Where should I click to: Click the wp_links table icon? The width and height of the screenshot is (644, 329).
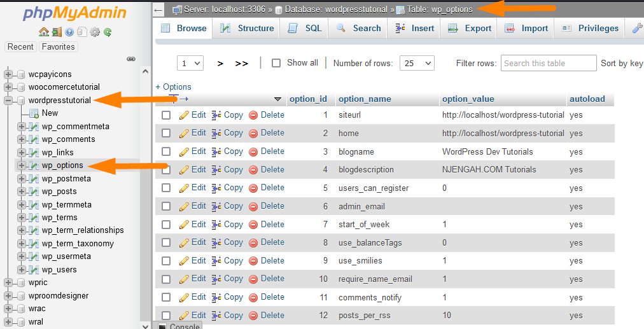[x=34, y=153]
